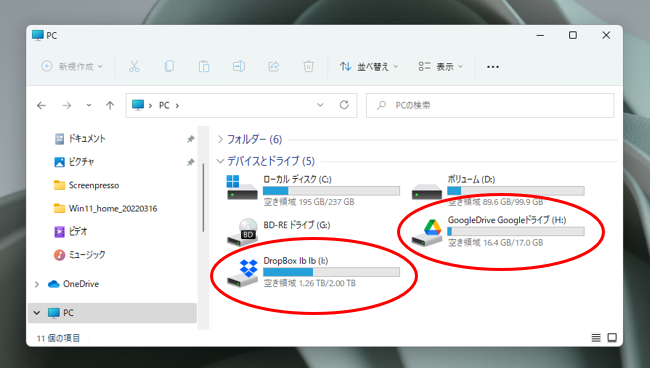Click the C: drive usage bar
Screen dimensions: 650x368
pos(332,191)
